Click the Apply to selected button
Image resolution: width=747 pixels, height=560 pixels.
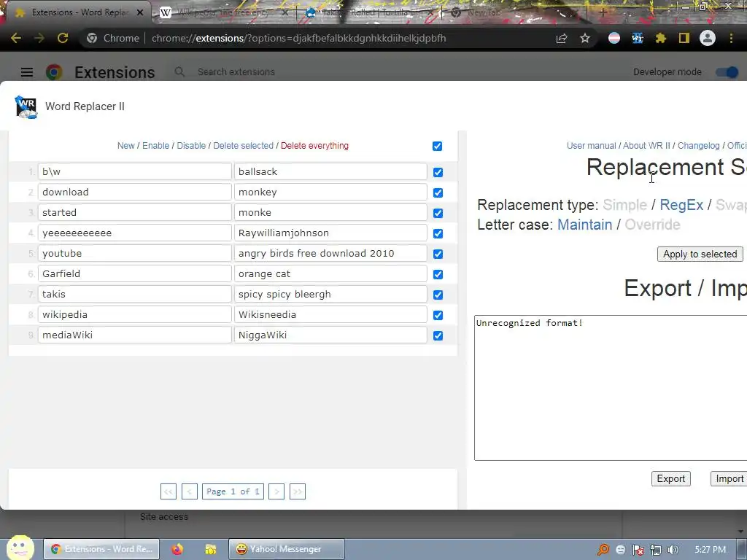(x=700, y=254)
